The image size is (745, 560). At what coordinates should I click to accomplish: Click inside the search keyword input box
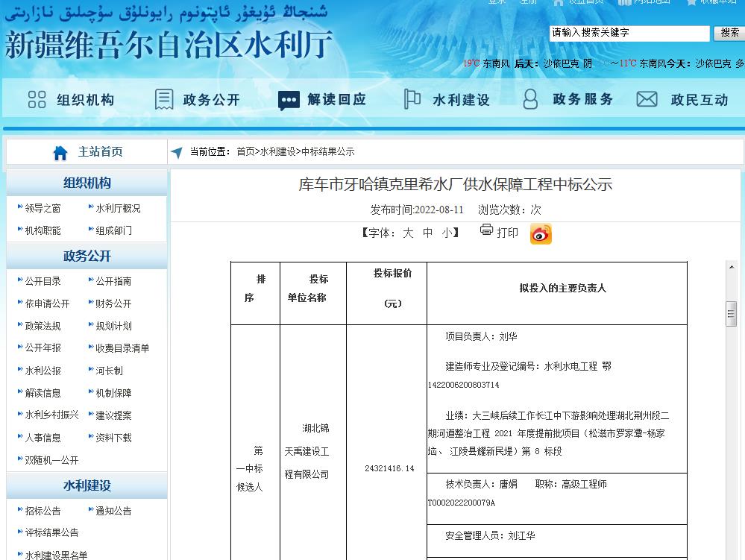click(629, 33)
